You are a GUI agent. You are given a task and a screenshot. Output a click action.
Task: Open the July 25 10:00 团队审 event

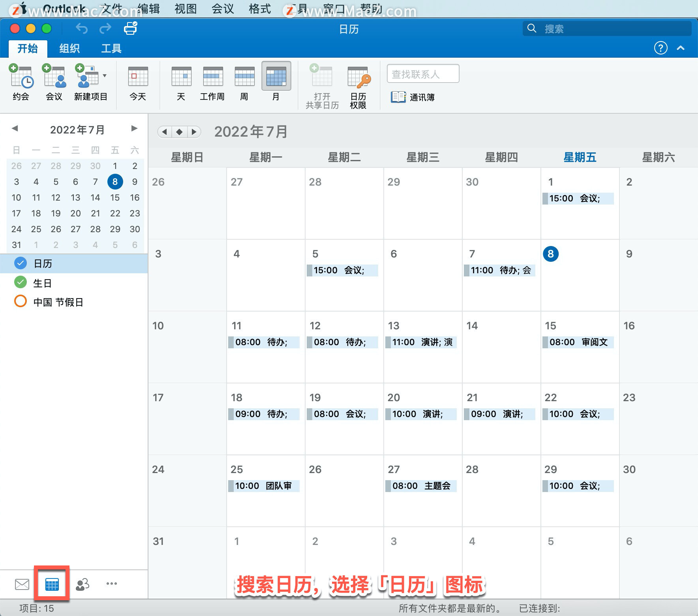(264, 486)
